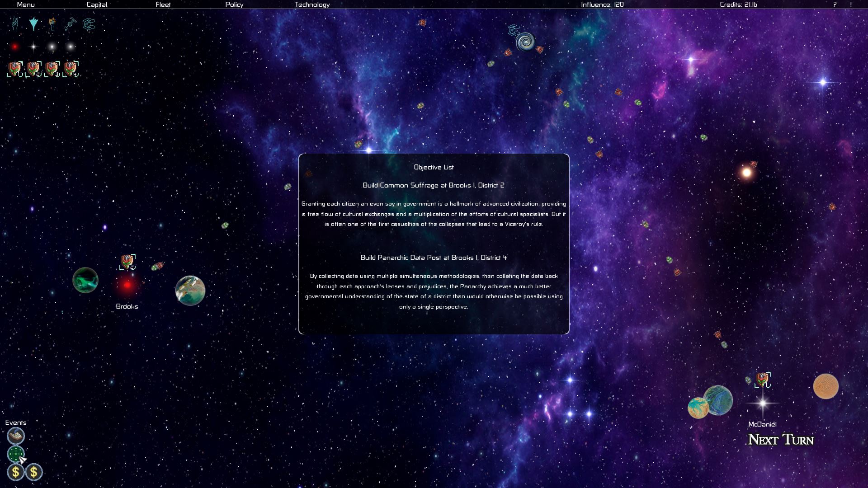This screenshot has width=868, height=488.
Task: Select the shield marker numbered 2 near Brooks
Action: 128,261
